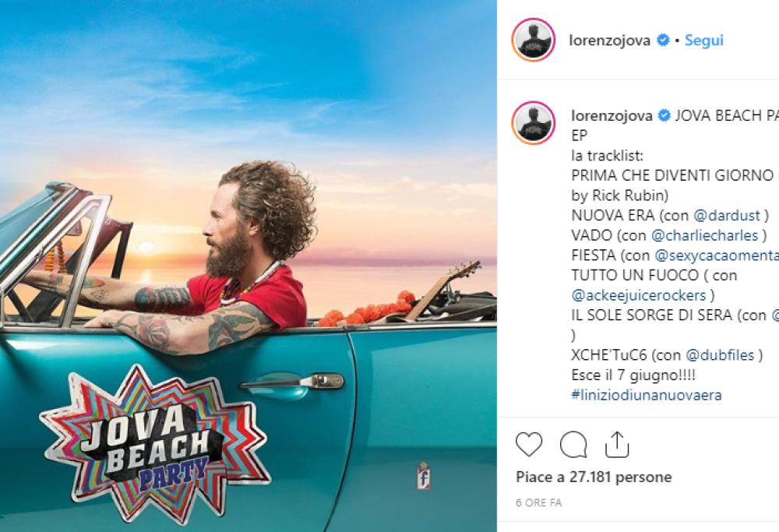Click the verified badge in the caption

tap(664, 116)
